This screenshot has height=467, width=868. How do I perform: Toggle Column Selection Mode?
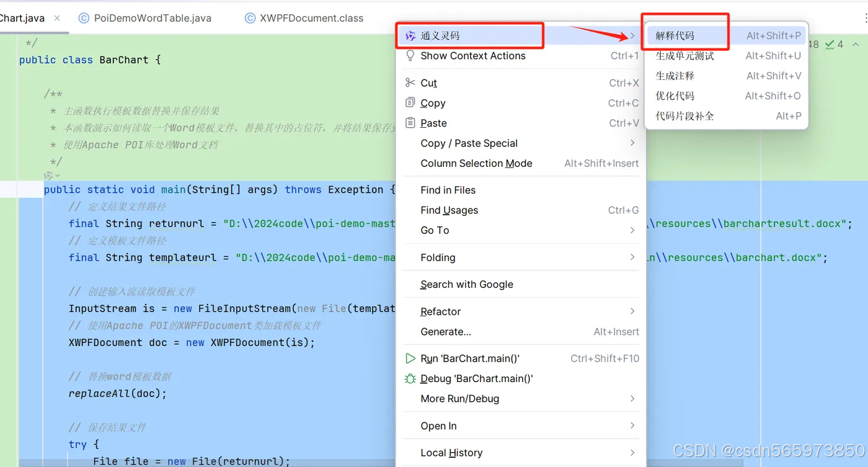pos(521,163)
